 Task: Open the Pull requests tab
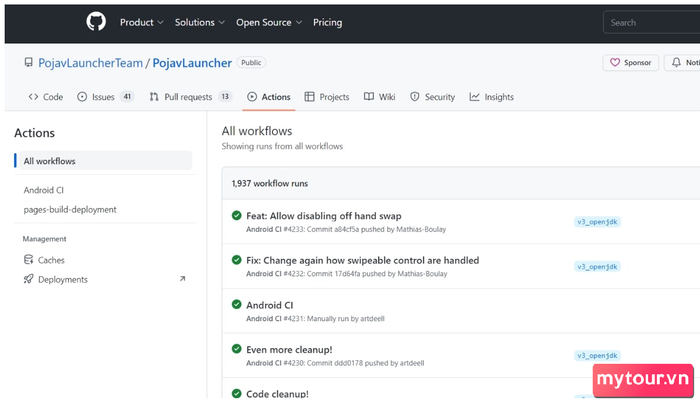pyautogui.click(x=191, y=97)
